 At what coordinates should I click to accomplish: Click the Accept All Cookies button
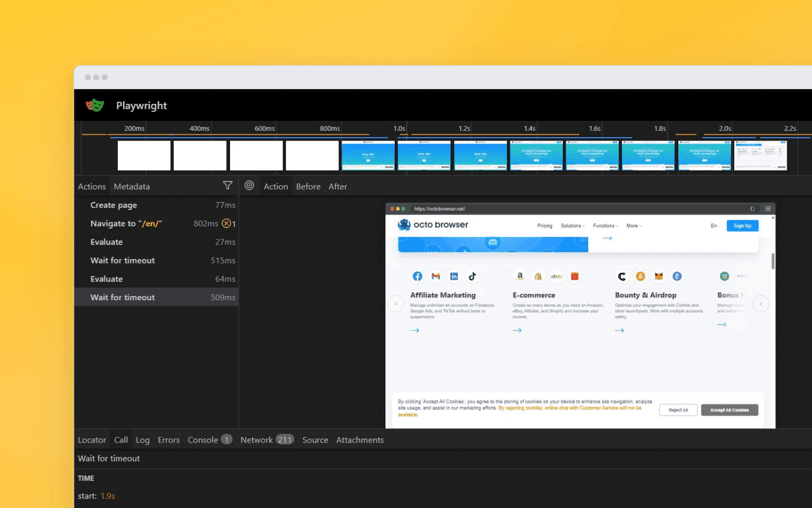point(730,410)
